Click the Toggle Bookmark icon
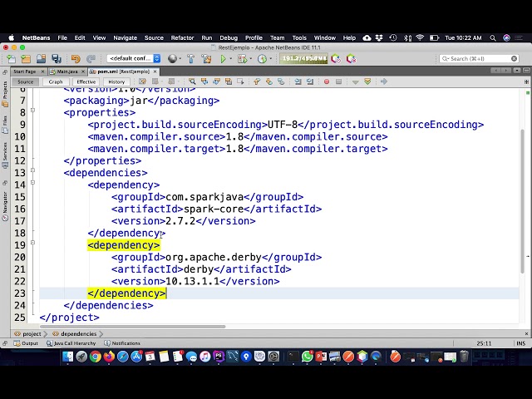This screenshot has width=532, height=399. (281, 81)
